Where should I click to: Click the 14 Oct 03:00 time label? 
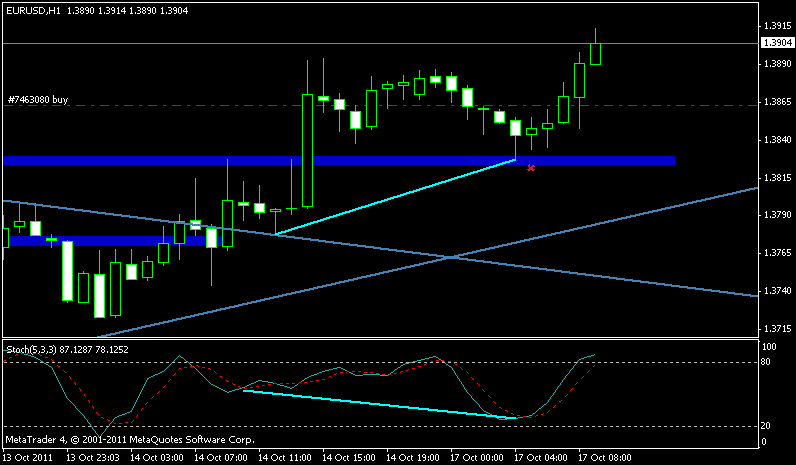tap(157, 457)
